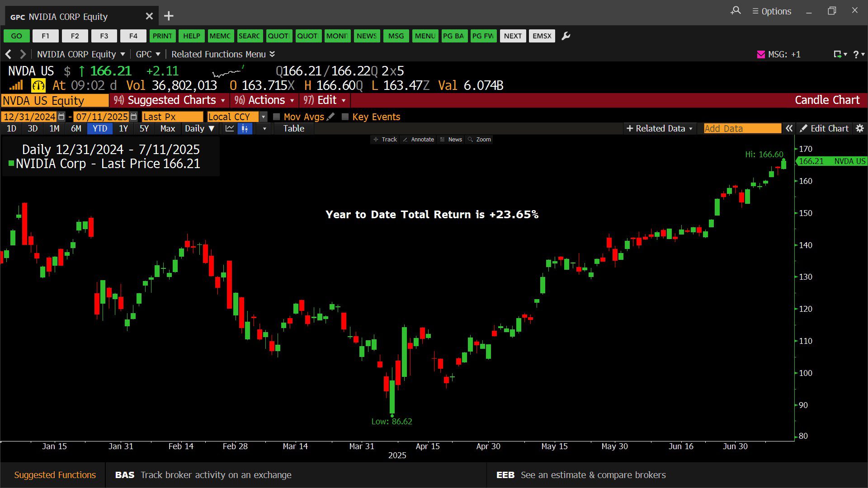868x488 pixels.
Task: Click the start date 12/31/2024 field
Action: click(29, 117)
